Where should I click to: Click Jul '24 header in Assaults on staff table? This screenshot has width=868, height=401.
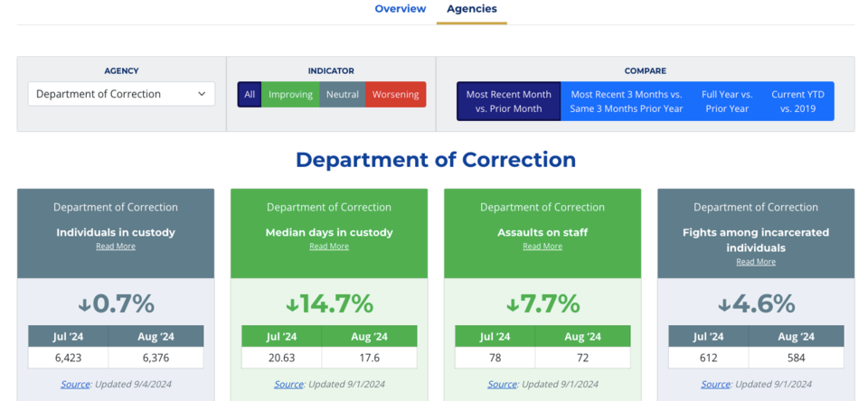495,336
